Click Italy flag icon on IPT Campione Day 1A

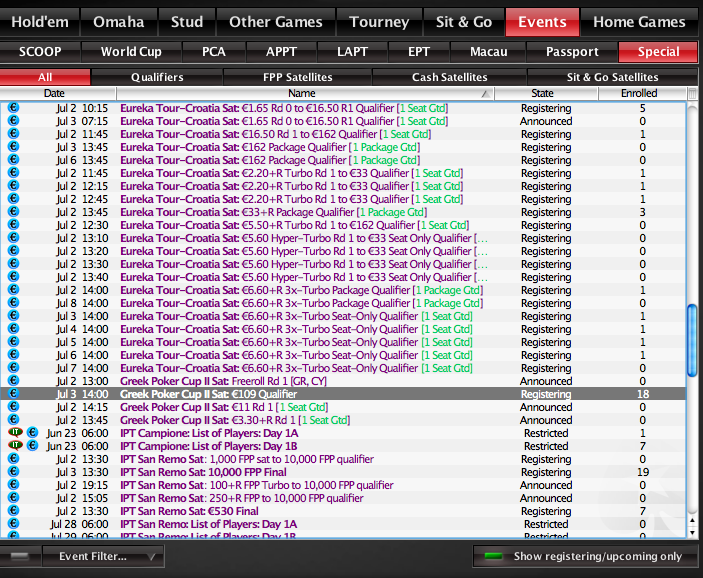[16, 432]
